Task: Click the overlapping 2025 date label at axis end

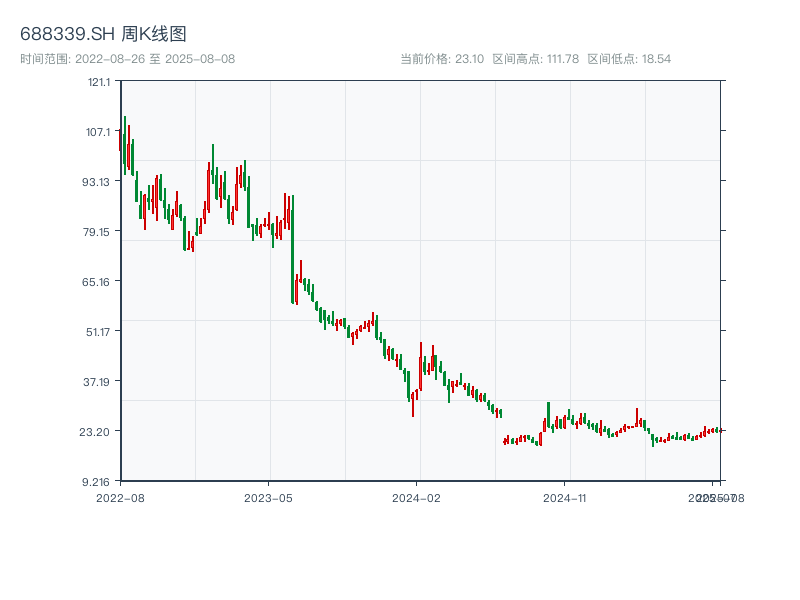Action: [714, 497]
